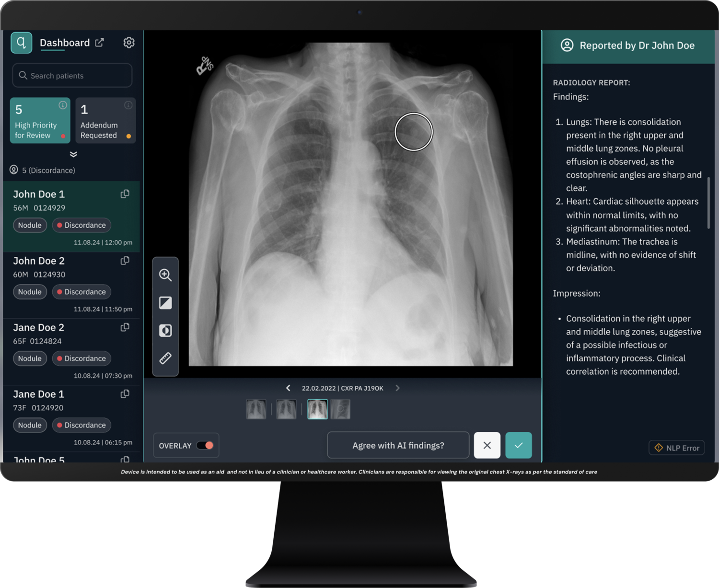Collapse the priority cards with the double chevron
The height and width of the screenshot is (588, 719).
73,154
